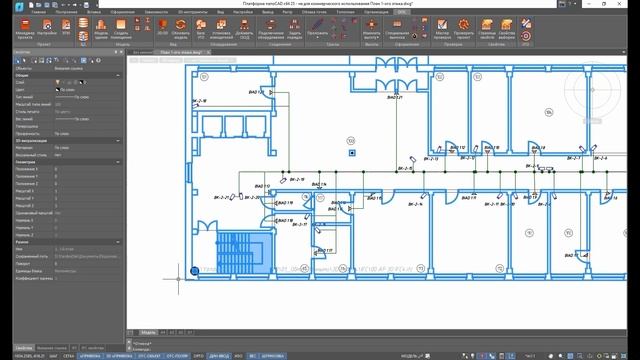The height and width of the screenshot is (360, 640).
Task: Toggle ОРТО mode
Action: (x=198, y=356)
